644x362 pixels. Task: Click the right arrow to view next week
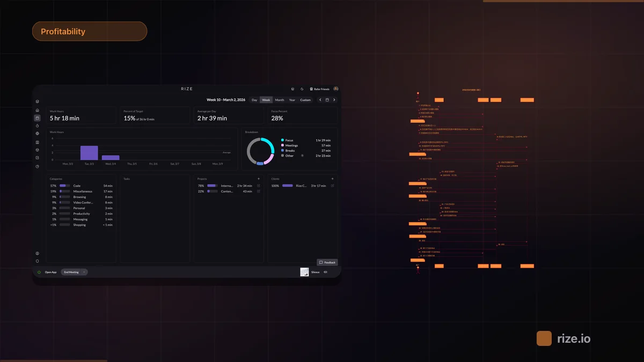(334, 100)
